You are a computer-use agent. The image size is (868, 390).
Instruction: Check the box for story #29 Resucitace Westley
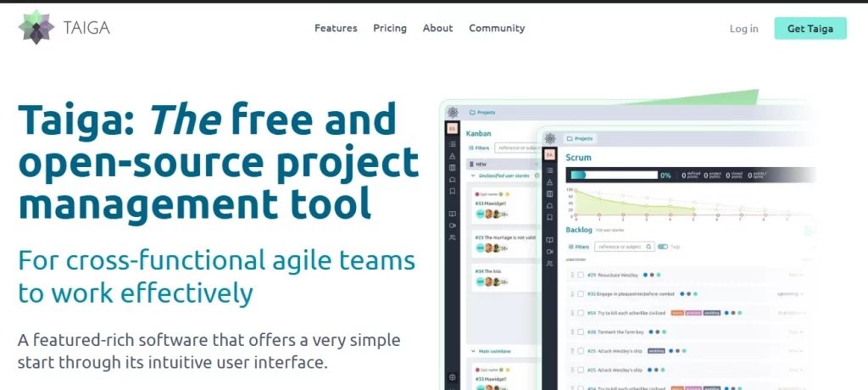point(581,275)
